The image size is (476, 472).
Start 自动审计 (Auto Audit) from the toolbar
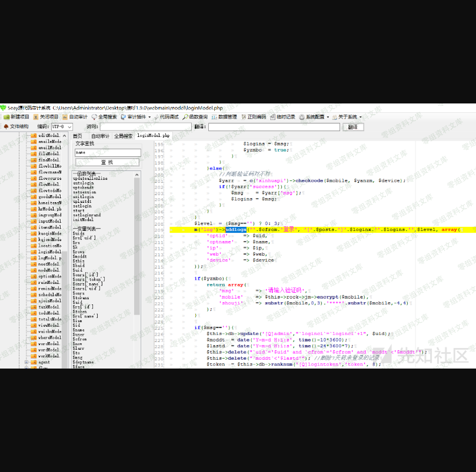[x=75, y=117]
